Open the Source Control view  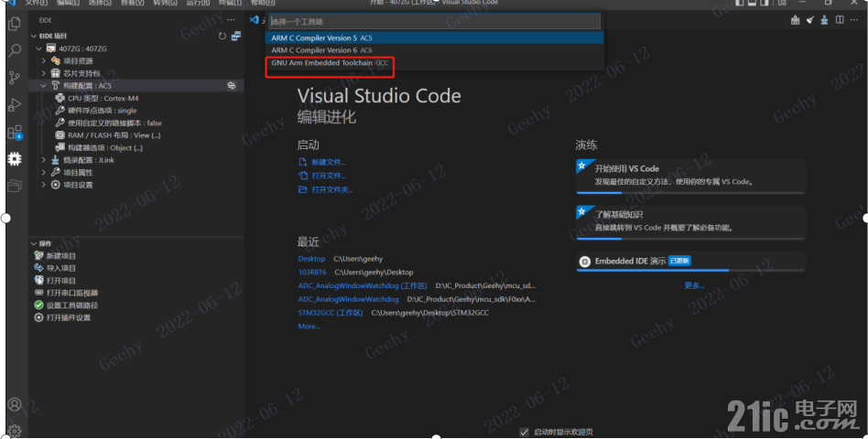tap(15, 78)
